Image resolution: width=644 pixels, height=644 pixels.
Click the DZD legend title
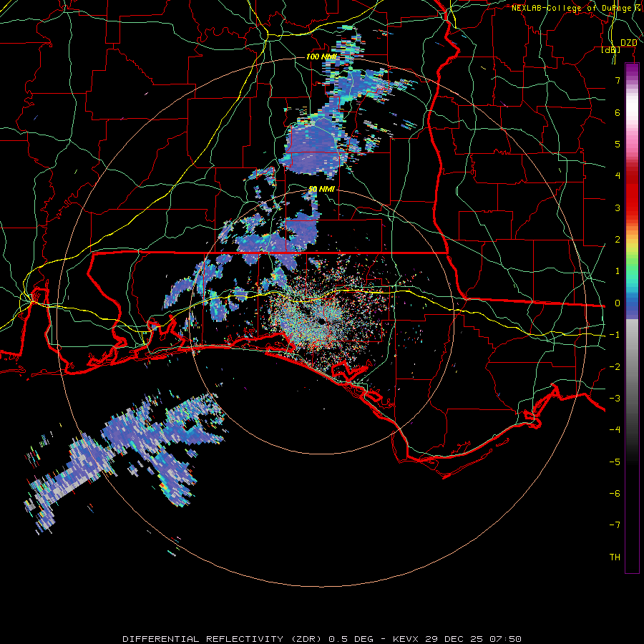click(x=628, y=43)
